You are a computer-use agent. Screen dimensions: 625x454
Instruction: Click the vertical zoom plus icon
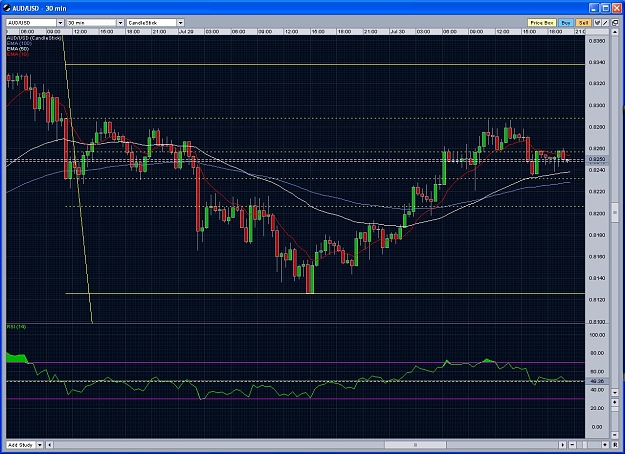[x=615, y=402]
